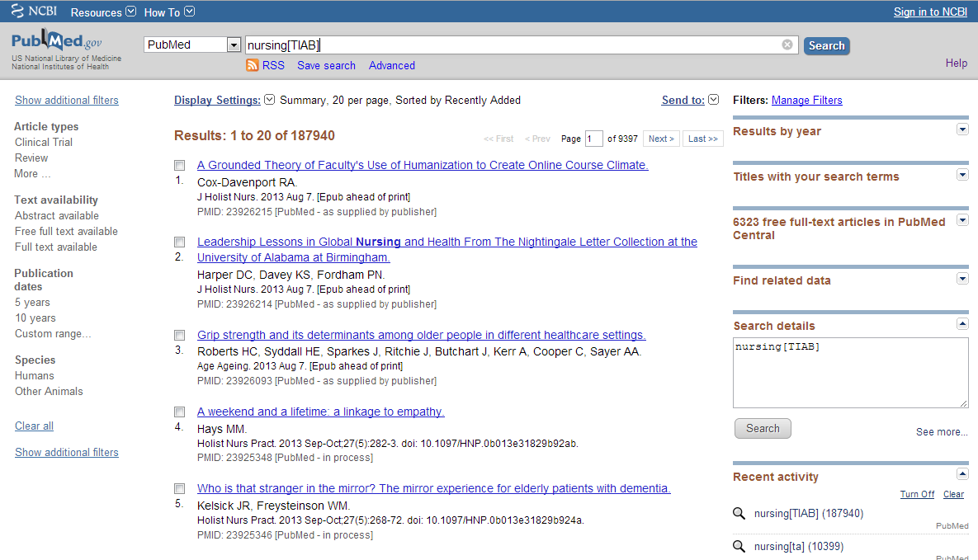The height and width of the screenshot is (560, 978).
Task: Click the orange RSS feed icon
Action: tap(252, 65)
